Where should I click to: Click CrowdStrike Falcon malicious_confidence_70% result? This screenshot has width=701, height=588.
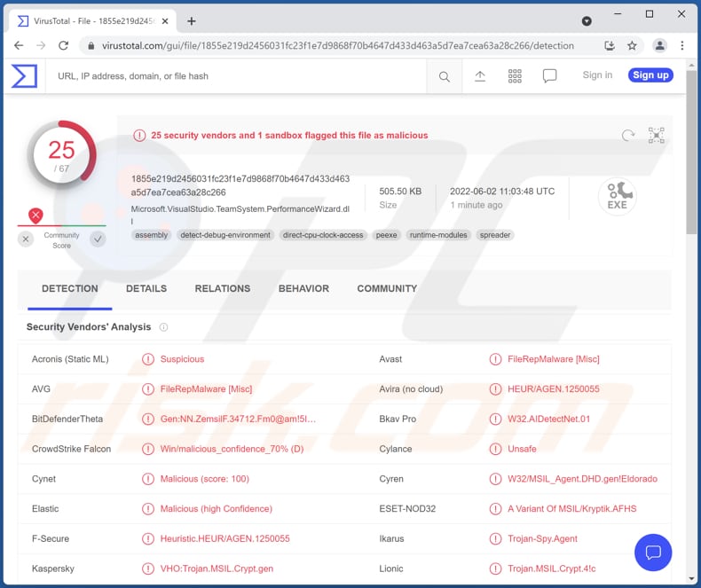(232, 449)
